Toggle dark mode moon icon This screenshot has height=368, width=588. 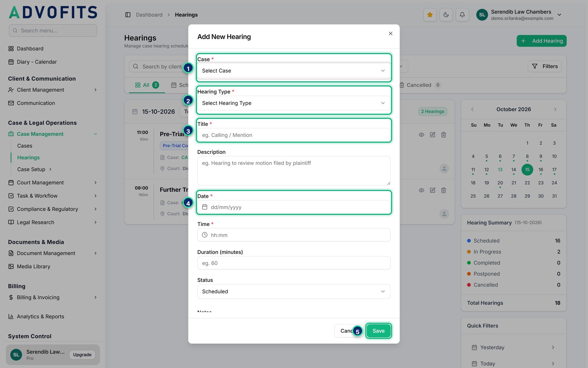446,15
